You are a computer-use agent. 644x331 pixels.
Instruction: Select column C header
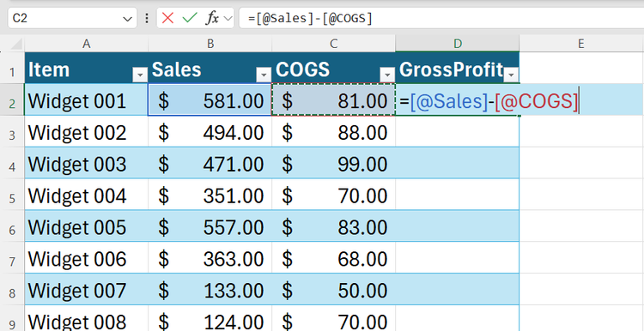click(x=333, y=44)
